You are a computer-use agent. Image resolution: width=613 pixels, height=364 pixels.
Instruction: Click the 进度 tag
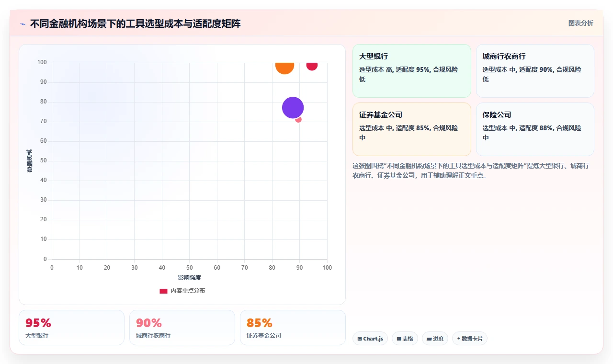click(x=435, y=339)
